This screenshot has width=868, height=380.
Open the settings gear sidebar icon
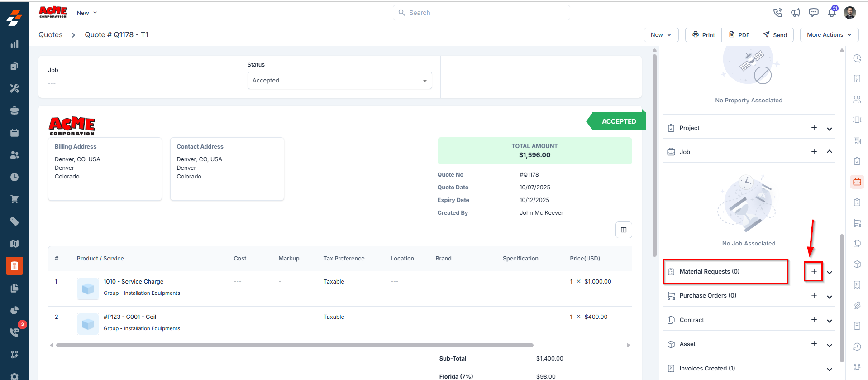pyautogui.click(x=14, y=376)
